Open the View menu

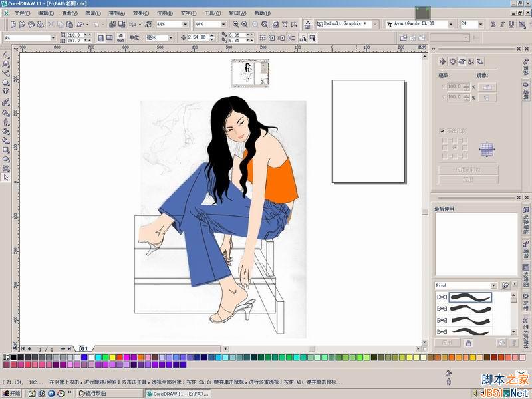pyautogui.click(x=70, y=13)
